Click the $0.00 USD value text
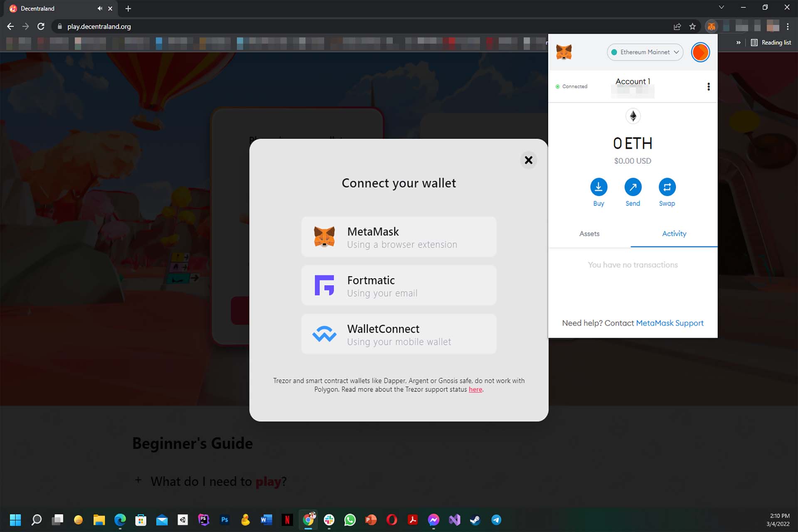Viewport: 798px width, 532px height. [633, 161]
